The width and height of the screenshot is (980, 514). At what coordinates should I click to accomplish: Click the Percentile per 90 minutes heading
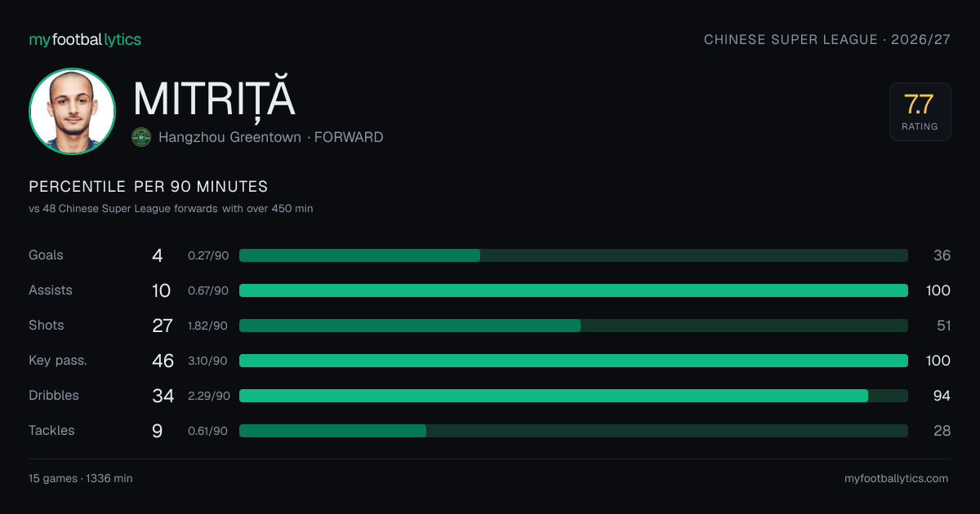tap(149, 187)
